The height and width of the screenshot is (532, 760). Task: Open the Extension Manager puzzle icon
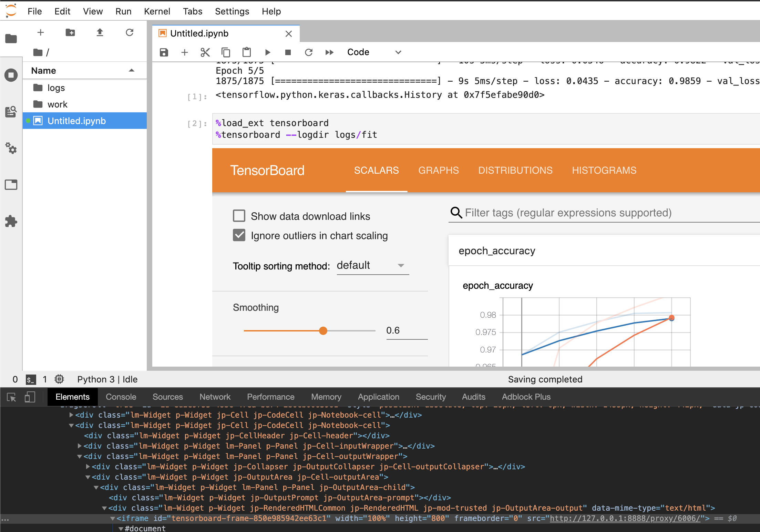pyautogui.click(x=11, y=221)
